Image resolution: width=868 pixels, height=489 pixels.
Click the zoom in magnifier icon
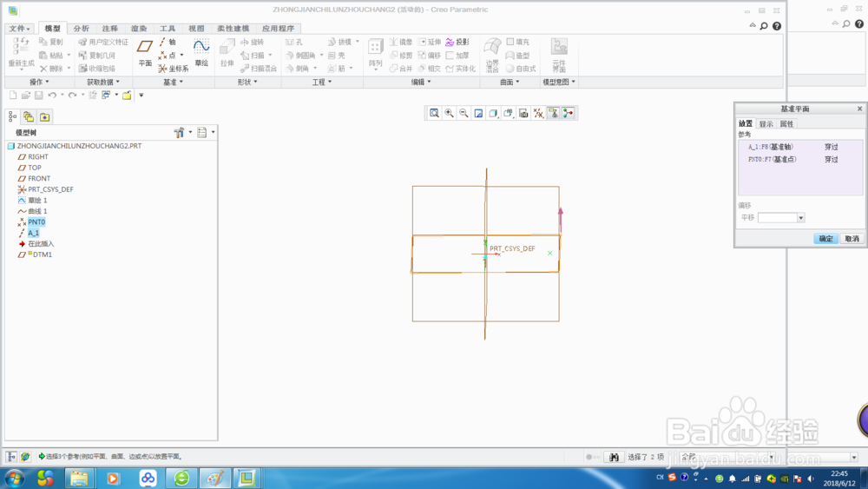(449, 114)
